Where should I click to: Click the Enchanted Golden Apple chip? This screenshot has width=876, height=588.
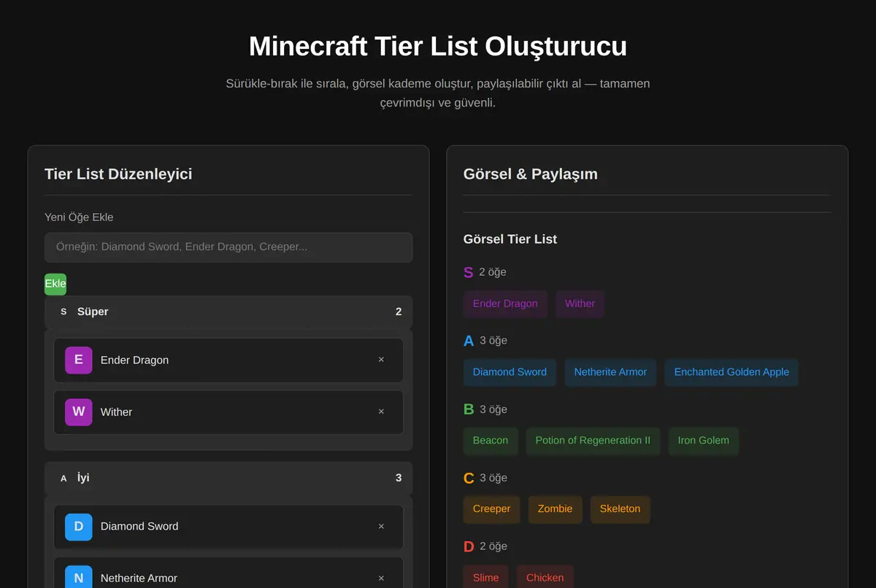pos(731,372)
